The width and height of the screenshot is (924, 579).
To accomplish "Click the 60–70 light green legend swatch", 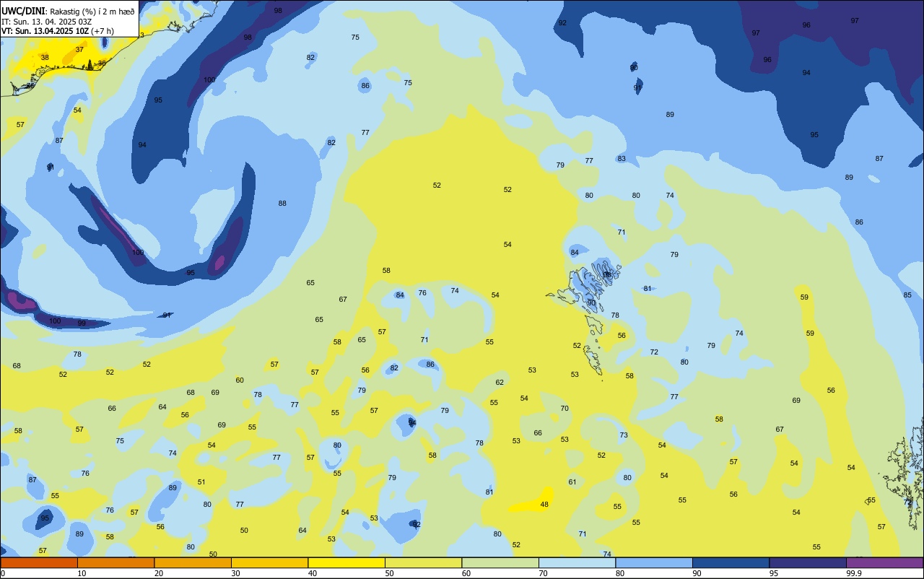I will click(500, 562).
